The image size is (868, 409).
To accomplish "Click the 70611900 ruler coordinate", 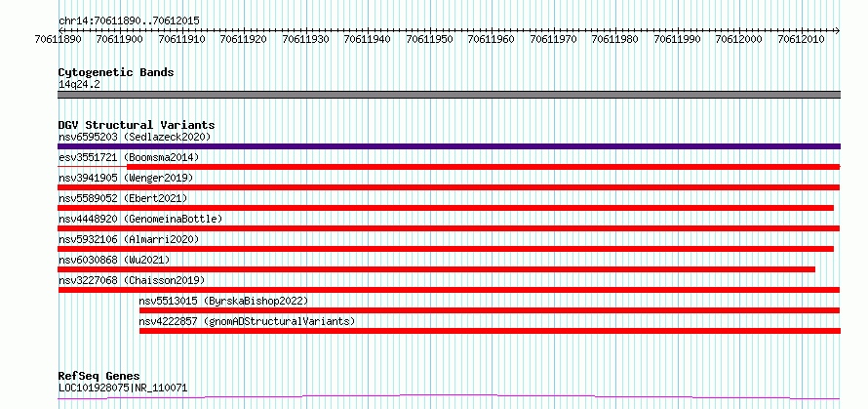I will (x=119, y=39).
